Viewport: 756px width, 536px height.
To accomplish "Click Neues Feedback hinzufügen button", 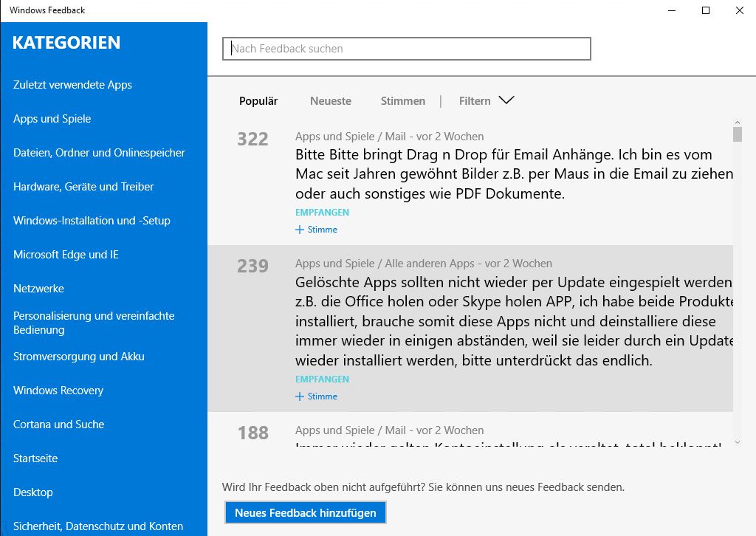I will [x=305, y=513].
